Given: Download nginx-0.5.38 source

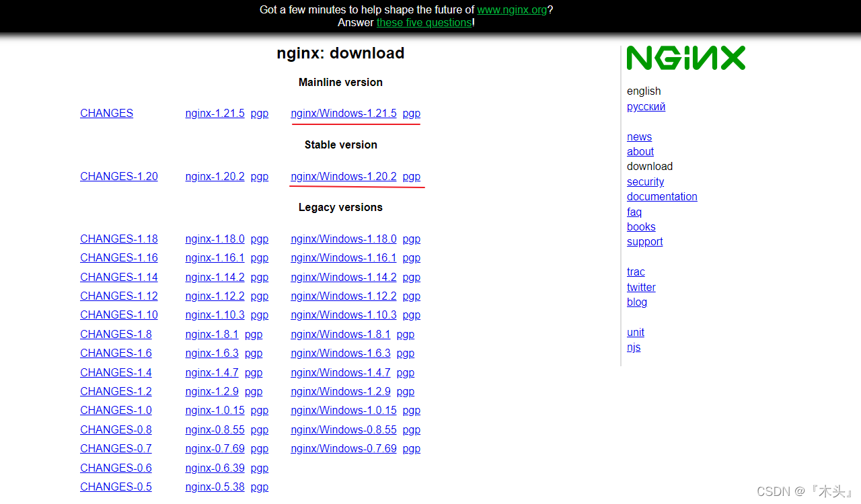Looking at the screenshot, I should 215,487.
